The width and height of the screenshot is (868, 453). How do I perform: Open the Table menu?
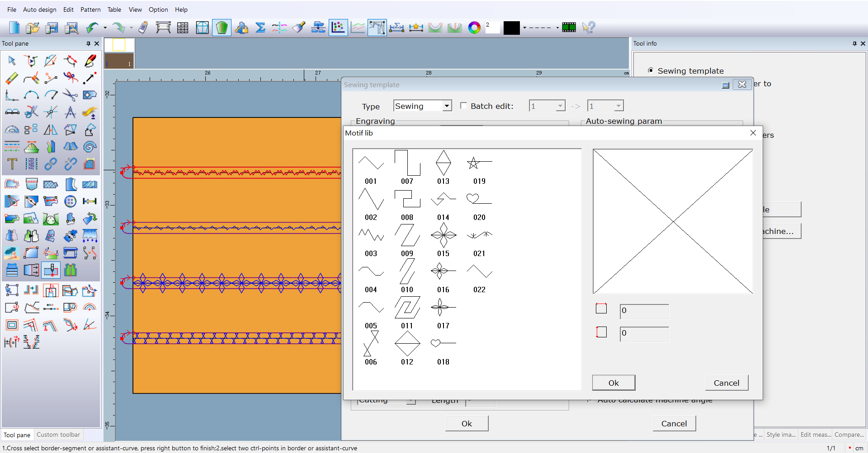point(114,9)
